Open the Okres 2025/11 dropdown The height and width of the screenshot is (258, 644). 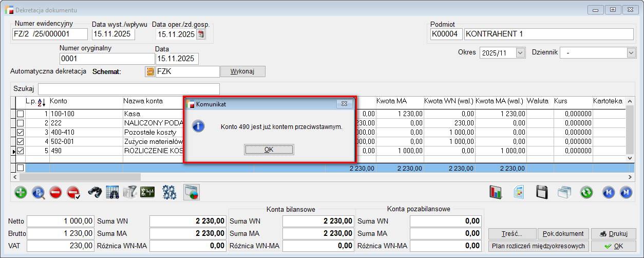pos(520,52)
